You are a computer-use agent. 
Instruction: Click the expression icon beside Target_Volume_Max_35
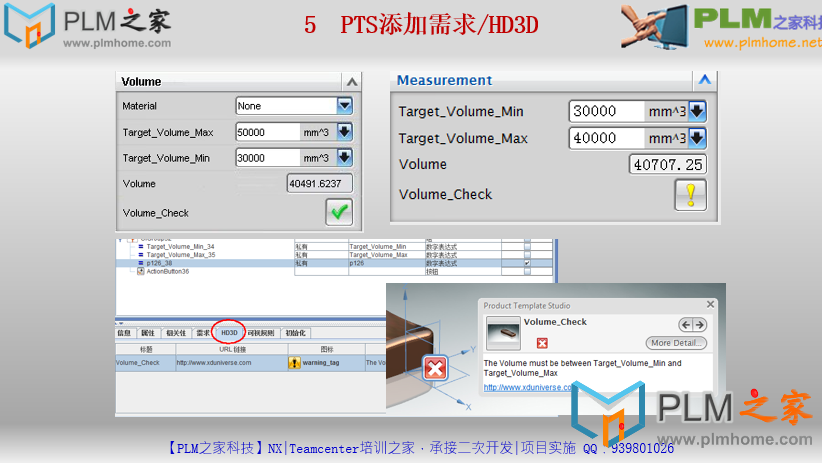(140, 255)
